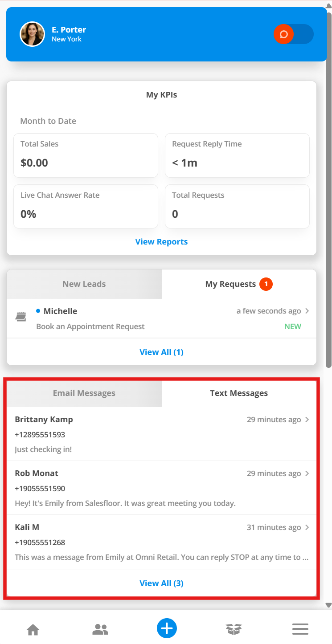Expand Michelle's request with the chevron

307,311
